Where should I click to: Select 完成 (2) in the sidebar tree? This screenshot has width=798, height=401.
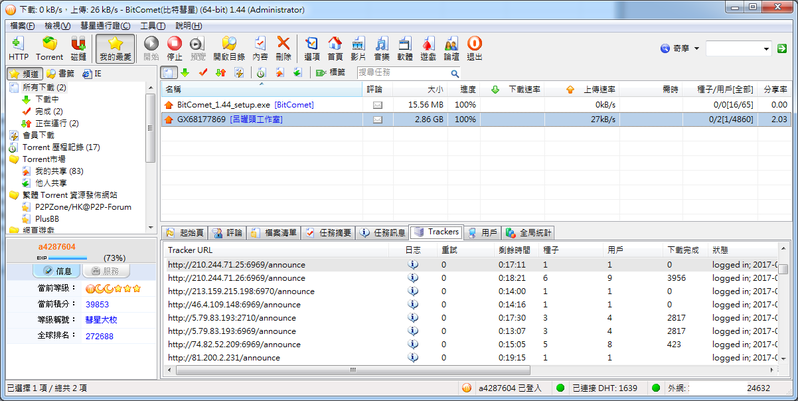click(x=49, y=111)
